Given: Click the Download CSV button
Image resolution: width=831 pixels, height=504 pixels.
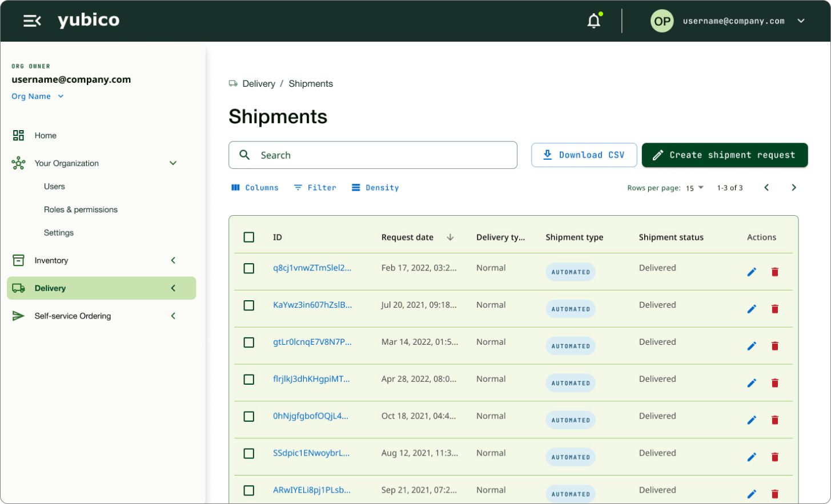Looking at the screenshot, I should coord(584,155).
